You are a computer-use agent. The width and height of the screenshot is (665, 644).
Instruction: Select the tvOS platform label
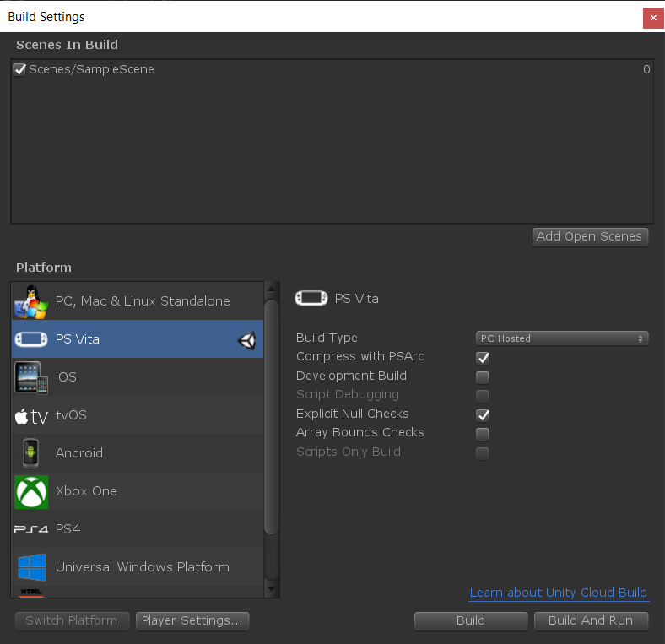click(71, 415)
